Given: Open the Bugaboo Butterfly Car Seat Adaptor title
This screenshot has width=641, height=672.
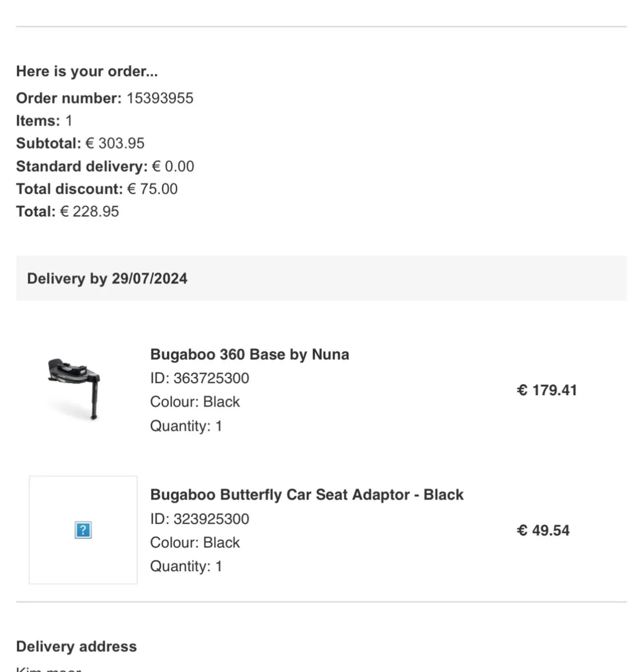Looking at the screenshot, I should [x=307, y=495].
